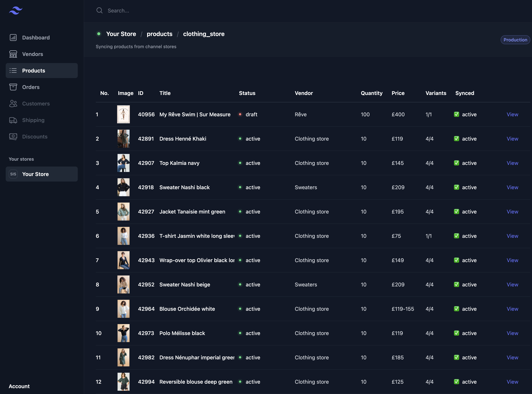Click the Tailwind wave logo
This screenshot has width=532, height=394.
(16, 11)
